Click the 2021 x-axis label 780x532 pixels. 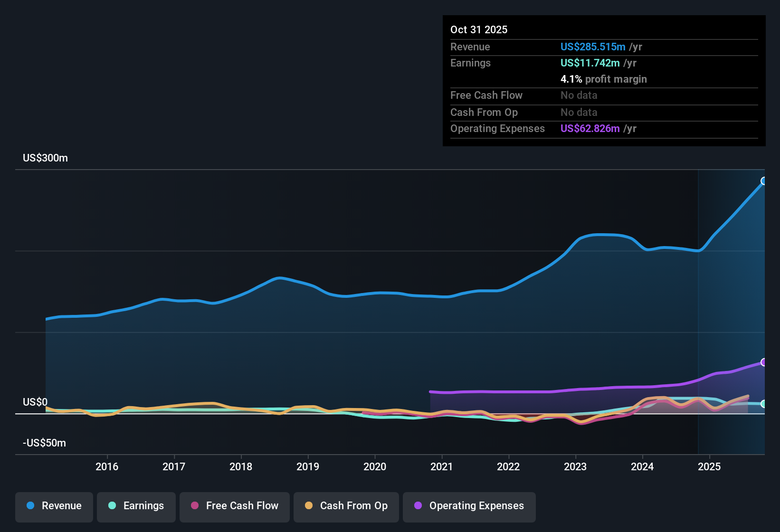pyautogui.click(x=442, y=466)
